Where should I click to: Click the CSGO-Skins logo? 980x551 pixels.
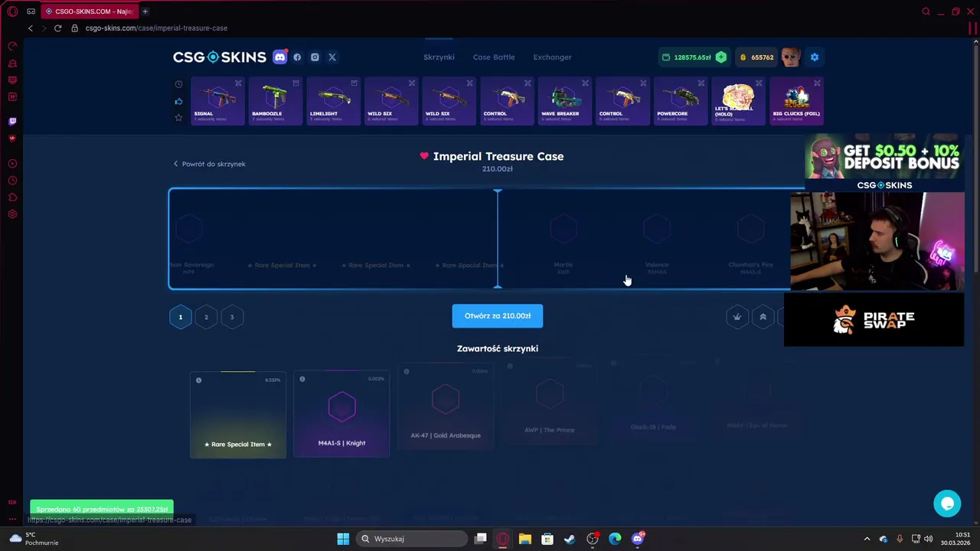pyautogui.click(x=219, y=57)
